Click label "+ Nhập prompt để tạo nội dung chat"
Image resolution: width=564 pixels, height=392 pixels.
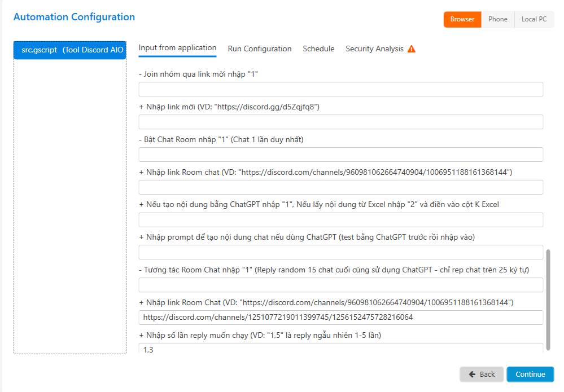coord(307,237)
